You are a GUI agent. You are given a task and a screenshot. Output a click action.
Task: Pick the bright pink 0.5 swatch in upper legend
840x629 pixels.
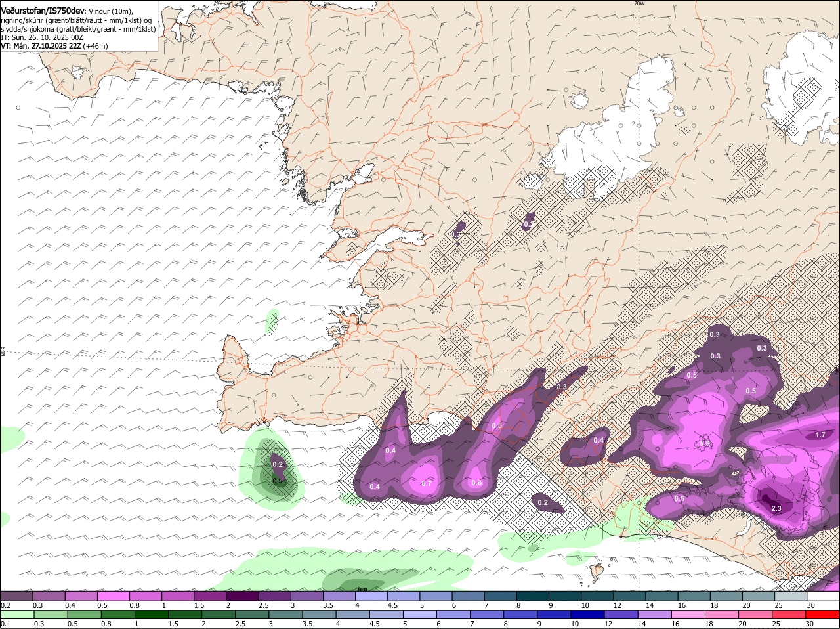tap(112, 596)
